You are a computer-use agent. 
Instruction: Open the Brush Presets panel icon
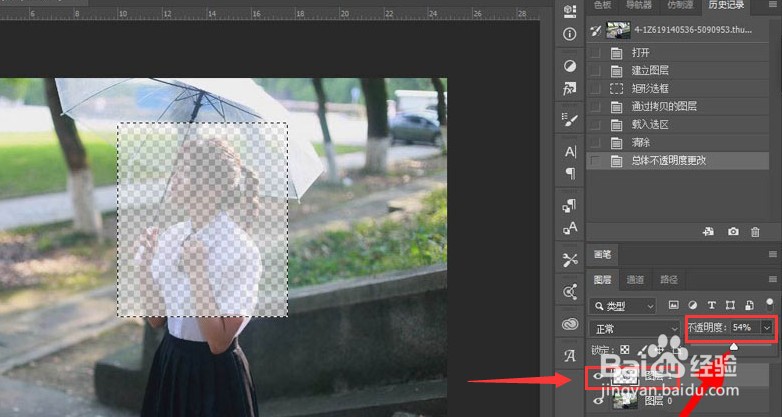[570, 120]
